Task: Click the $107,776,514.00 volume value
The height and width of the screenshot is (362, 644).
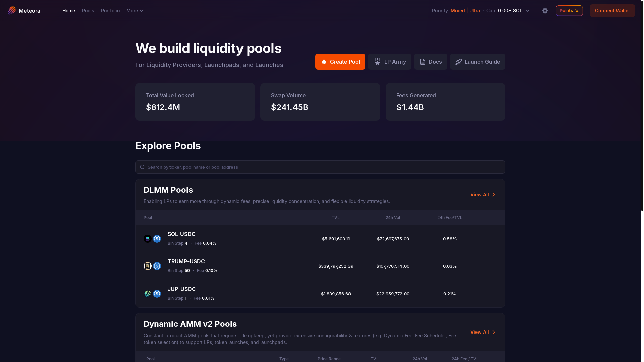Action: [x=393, y=266]
